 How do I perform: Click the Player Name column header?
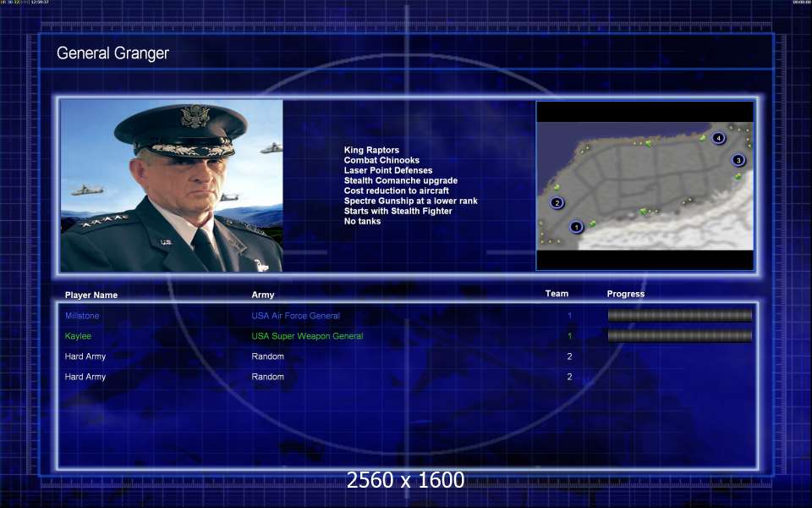tap(91, 295)
